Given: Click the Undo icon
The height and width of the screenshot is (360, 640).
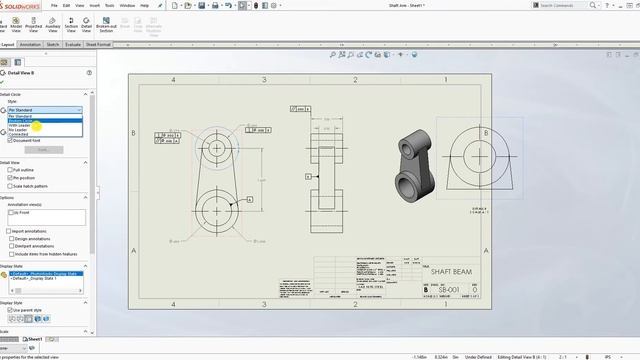Looking at the screenshot, I should point(229,6).
